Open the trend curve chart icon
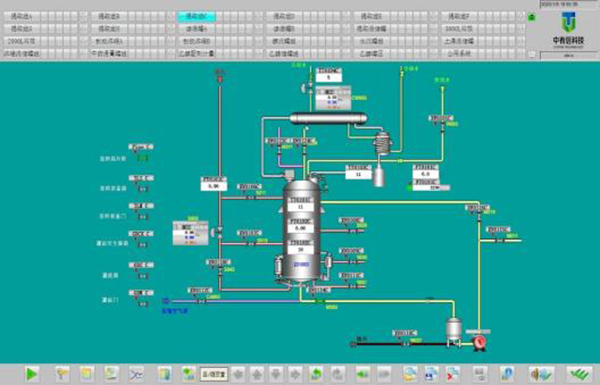 (x=136, y=374)
